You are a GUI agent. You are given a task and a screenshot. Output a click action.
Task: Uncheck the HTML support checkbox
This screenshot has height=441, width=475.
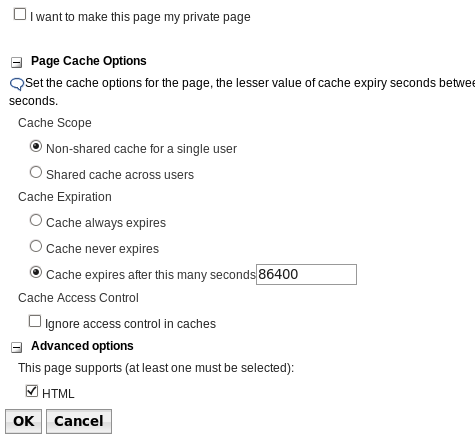(32, 391)
